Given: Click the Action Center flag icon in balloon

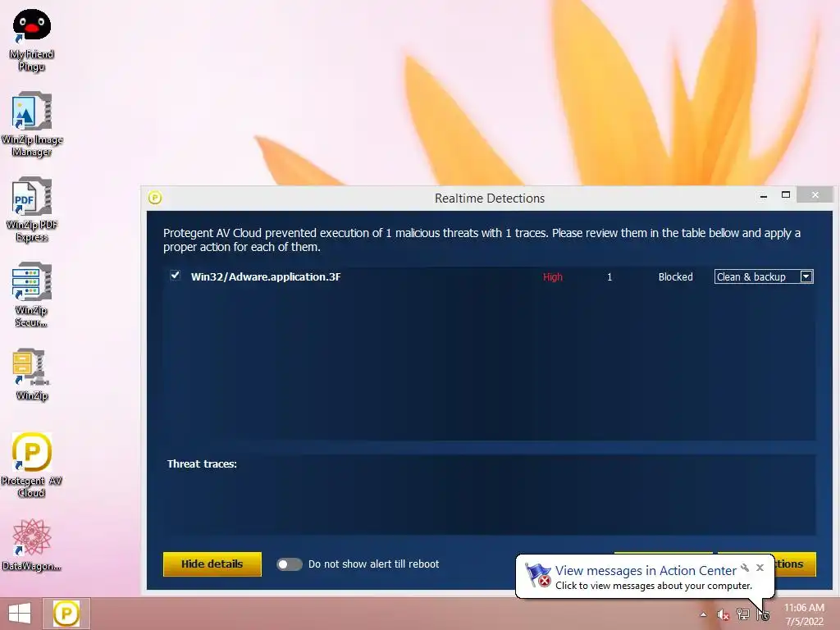Looking at the screenshot, I should (x=538, y=575).
